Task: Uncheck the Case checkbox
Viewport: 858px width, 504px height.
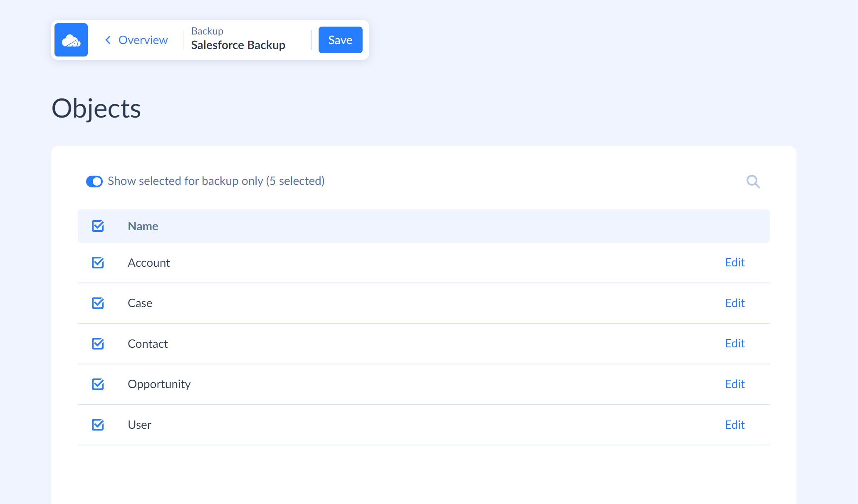Action: [98, 303]
